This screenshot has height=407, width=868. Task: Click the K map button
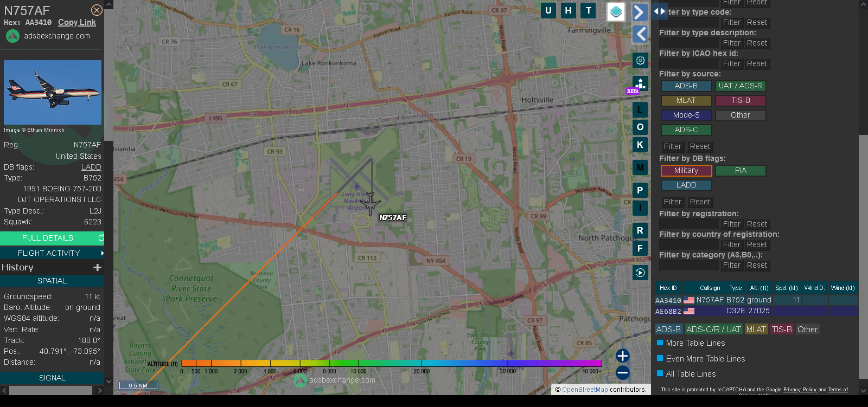pyautogui.click(x=640, y=145)
